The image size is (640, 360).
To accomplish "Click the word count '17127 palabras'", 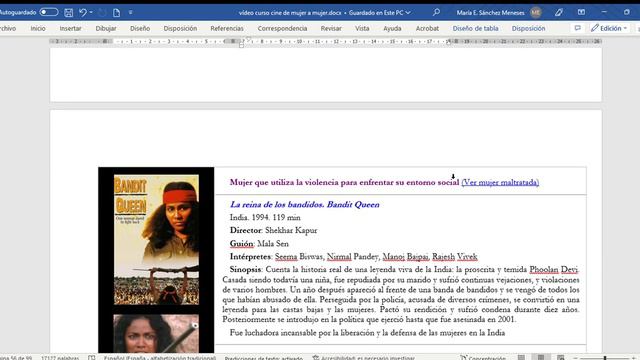I will point(60,358).
